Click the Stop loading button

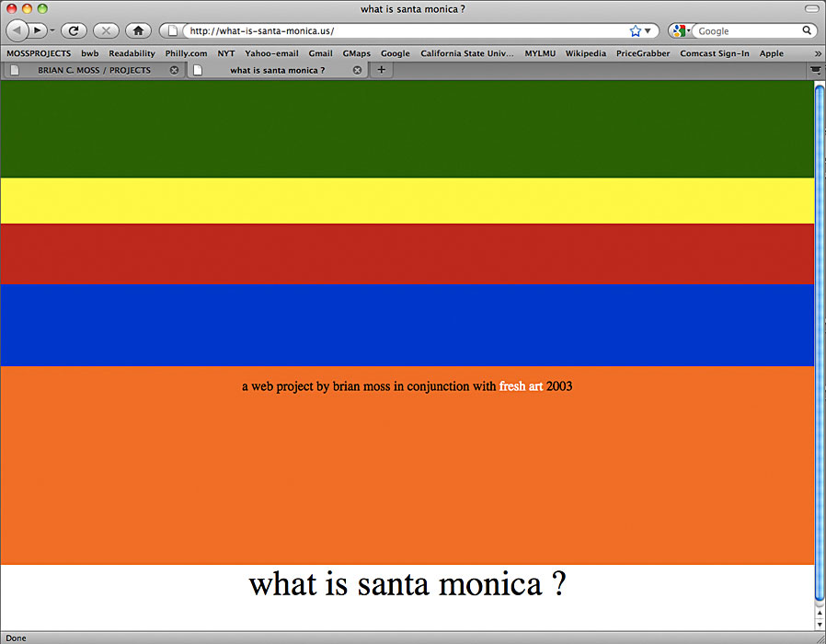click(105, 30)
